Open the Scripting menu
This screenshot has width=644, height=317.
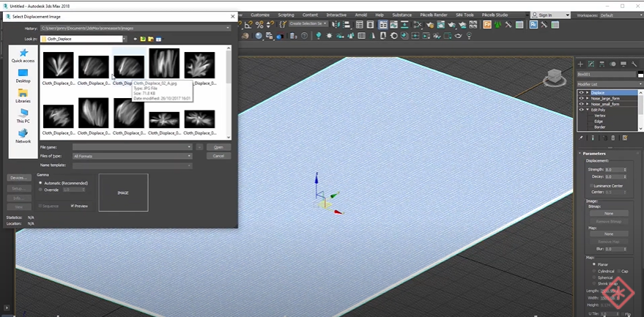(x=286, y=15)
